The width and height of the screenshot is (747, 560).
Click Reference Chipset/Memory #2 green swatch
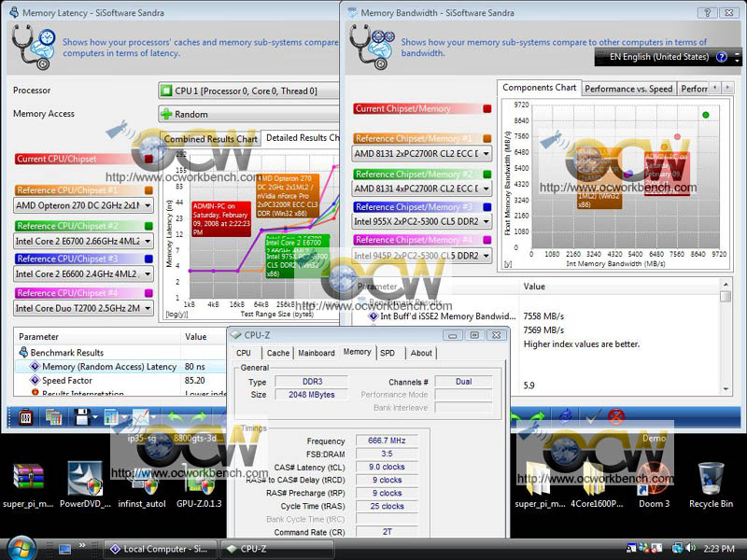tap(486, 175)
